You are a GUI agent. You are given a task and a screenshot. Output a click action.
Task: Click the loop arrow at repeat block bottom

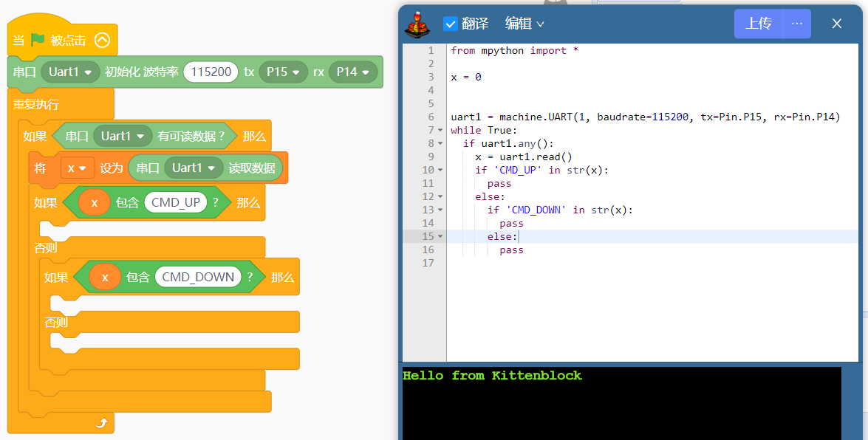pyautogui.click(x=102, y=423)
